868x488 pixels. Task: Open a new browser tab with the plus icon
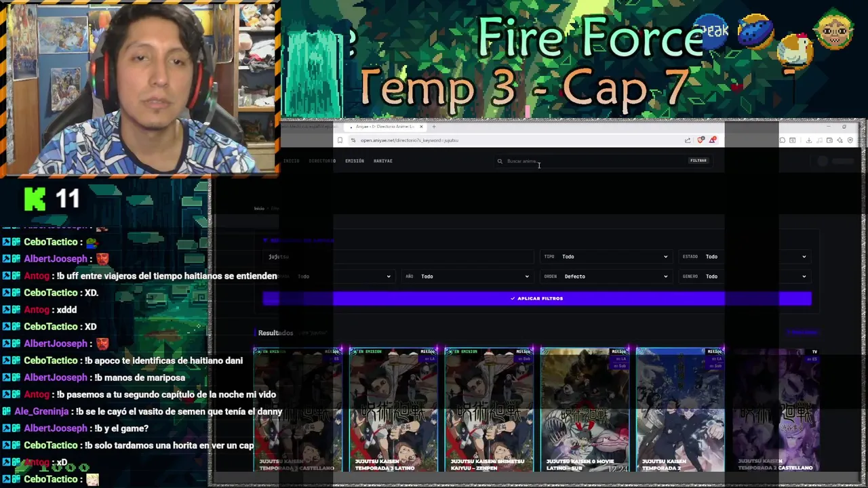[434, 127]
